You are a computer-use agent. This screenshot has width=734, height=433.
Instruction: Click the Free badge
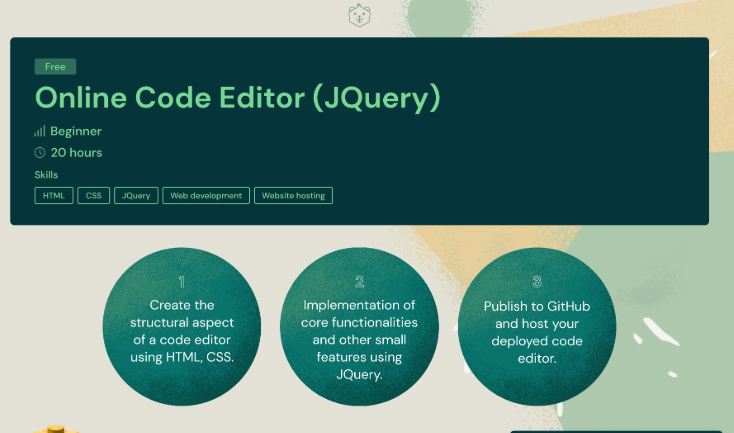click(x=55, y=66)
